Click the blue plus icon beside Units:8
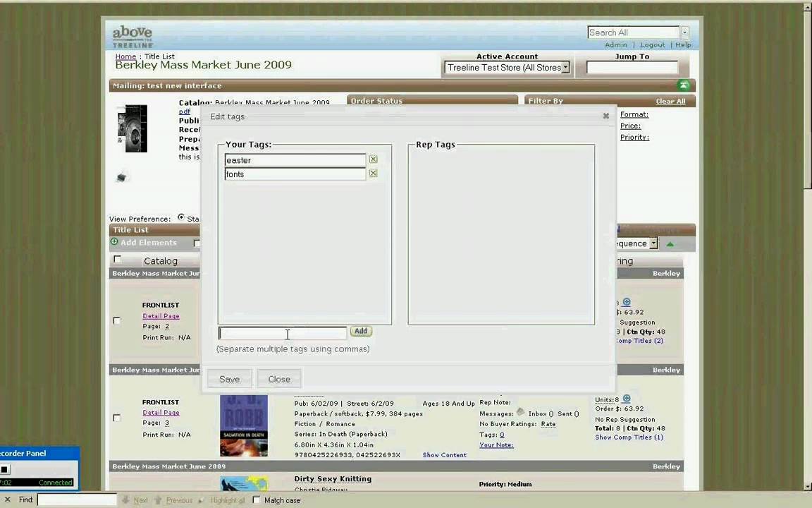 pyautogui.click(x=627, y=399)
